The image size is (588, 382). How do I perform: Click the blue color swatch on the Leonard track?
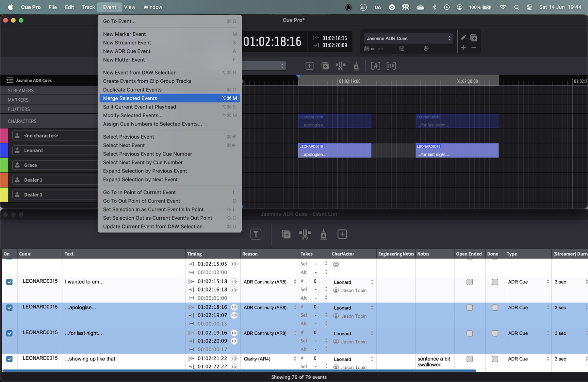(x=4, y=150)
